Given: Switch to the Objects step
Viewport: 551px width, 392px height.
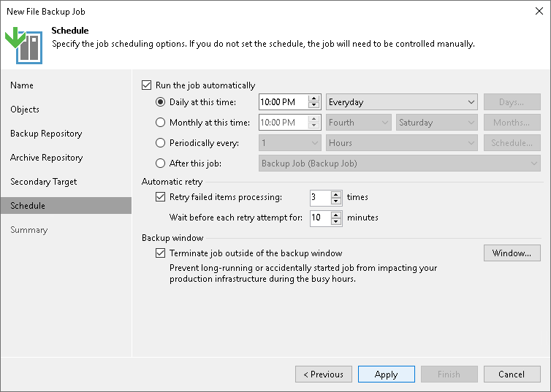Looking at the screenshot, I should 25,109.
